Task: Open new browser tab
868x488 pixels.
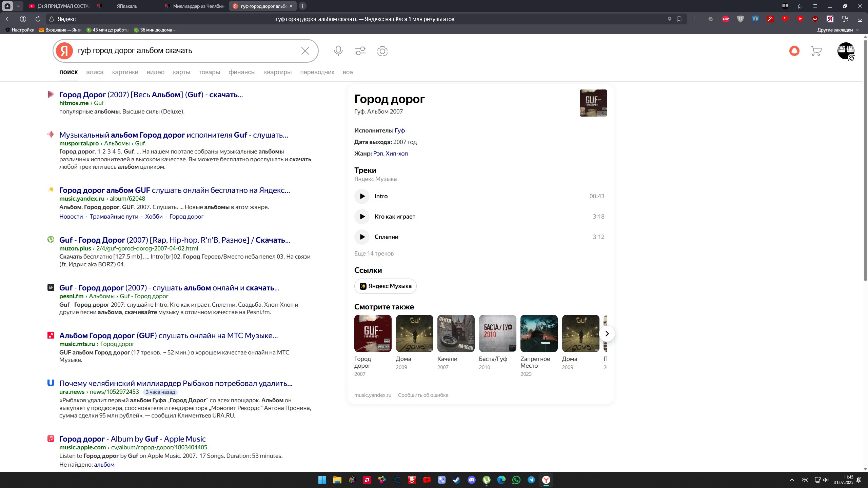Action: 303,6
